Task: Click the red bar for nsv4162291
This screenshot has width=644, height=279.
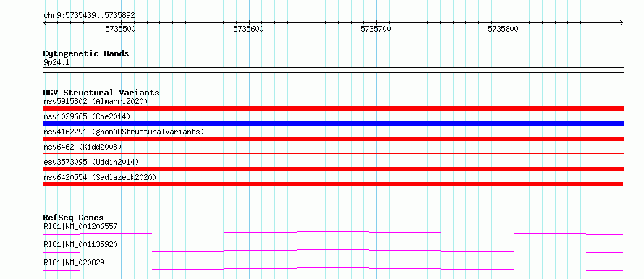Action: click(334, 139)
